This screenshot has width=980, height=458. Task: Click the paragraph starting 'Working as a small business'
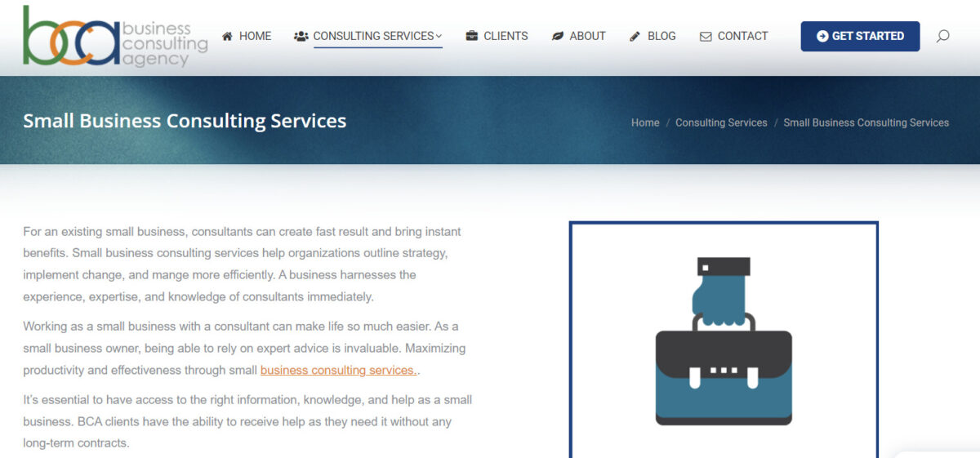[244, 348]
